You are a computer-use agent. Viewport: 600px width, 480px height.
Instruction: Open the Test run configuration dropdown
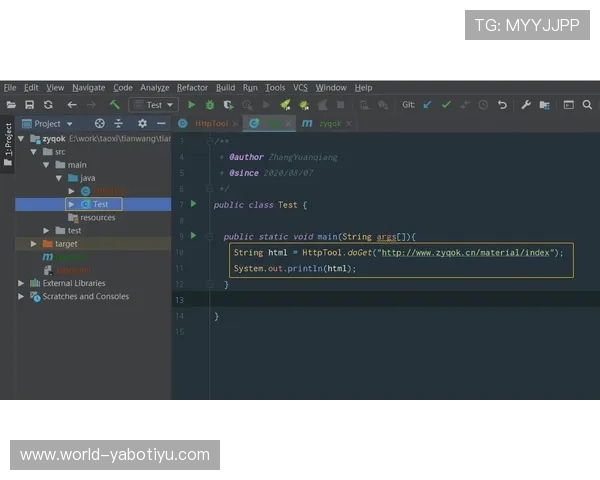click(155, 104)
